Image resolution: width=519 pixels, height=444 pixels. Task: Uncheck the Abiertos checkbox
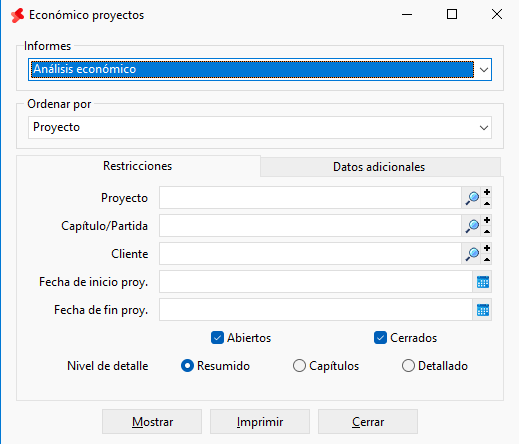click(217, 338)
